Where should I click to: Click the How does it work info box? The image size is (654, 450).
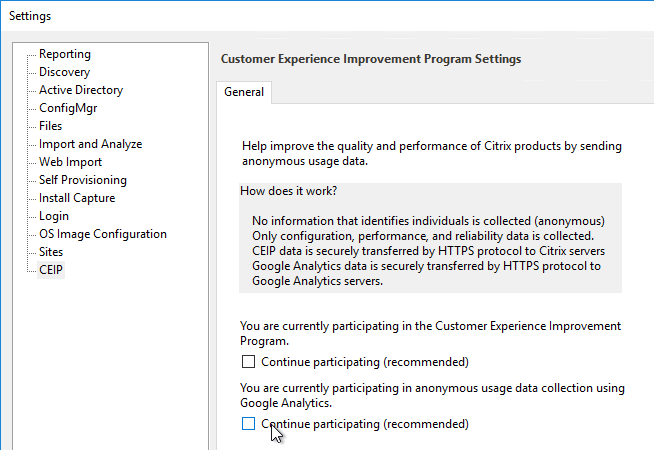click(430, 238)
